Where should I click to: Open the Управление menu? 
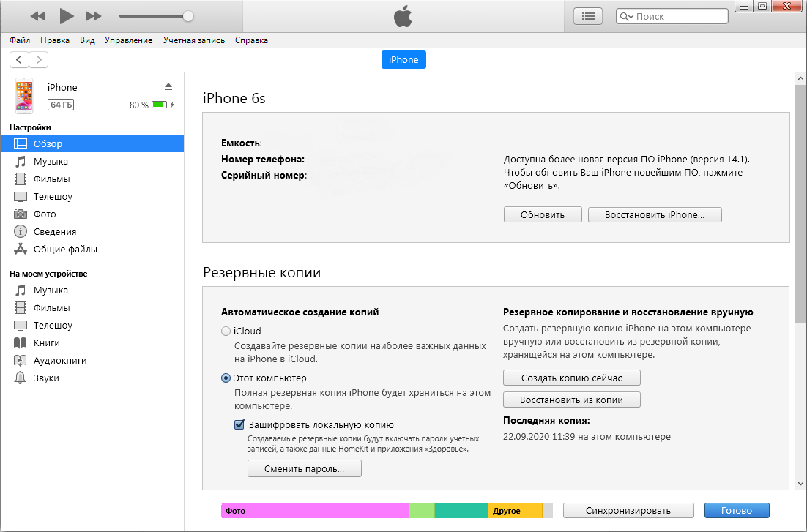pos(129,40)
